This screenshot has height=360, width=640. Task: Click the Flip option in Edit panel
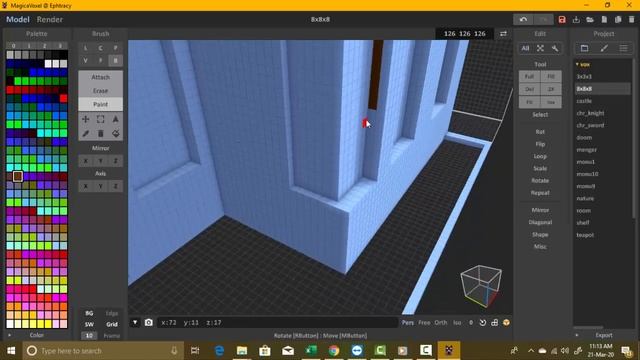tap(540, 144)
